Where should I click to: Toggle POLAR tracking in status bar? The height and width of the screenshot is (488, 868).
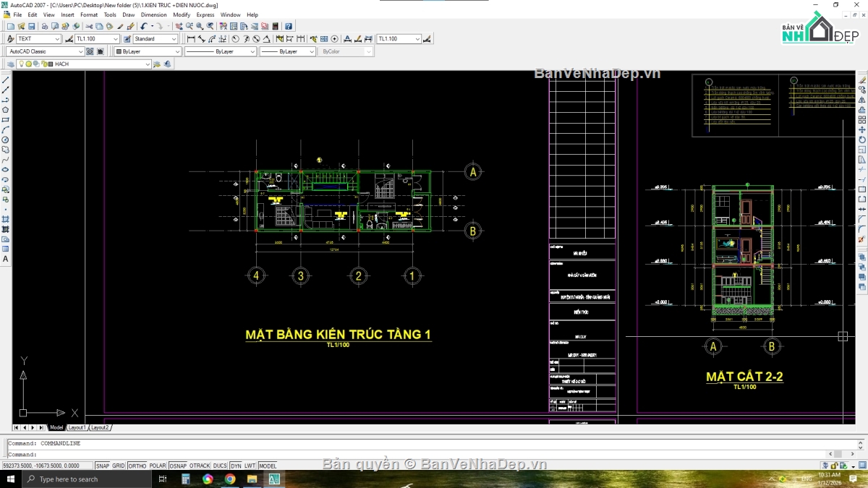(x=157, y=466)
